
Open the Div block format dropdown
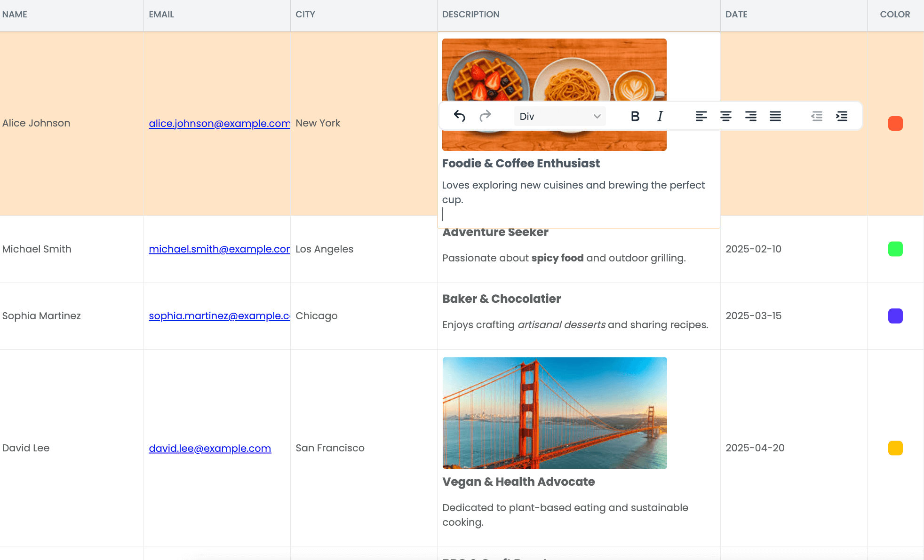point(560,116)
